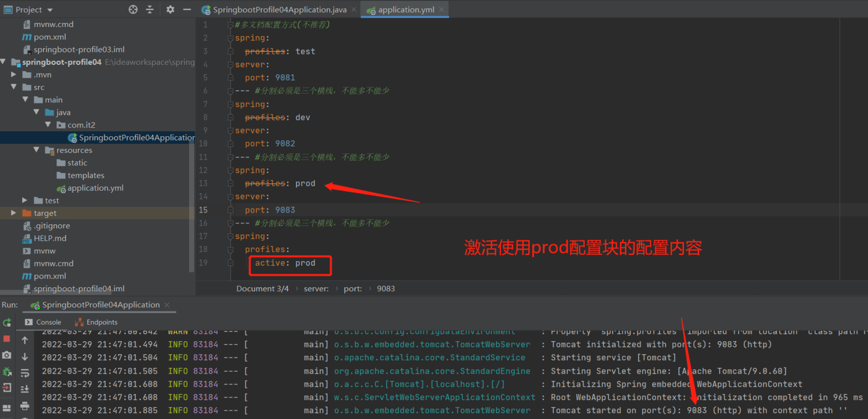Image resolution: width=868 pixels, height=419 pixels.
Task: Click the project tree vertical scrollbar
Action: tap(191, 206)
